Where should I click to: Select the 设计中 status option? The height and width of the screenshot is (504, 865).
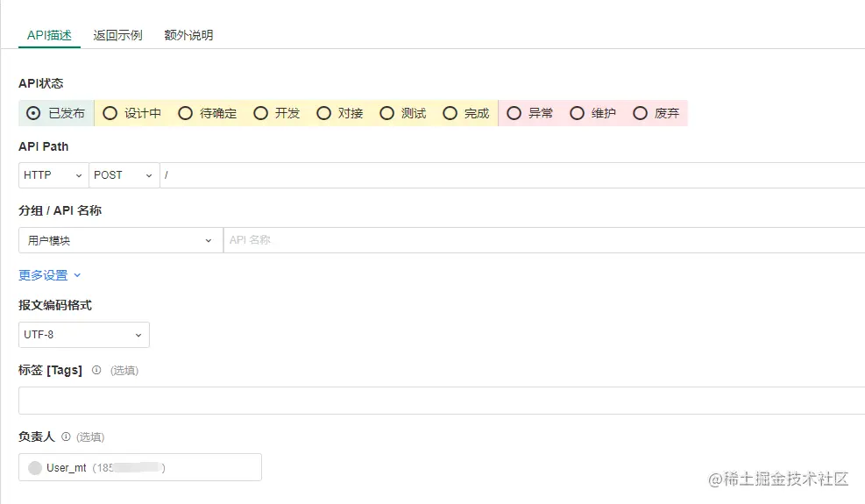tap(110, 113)
